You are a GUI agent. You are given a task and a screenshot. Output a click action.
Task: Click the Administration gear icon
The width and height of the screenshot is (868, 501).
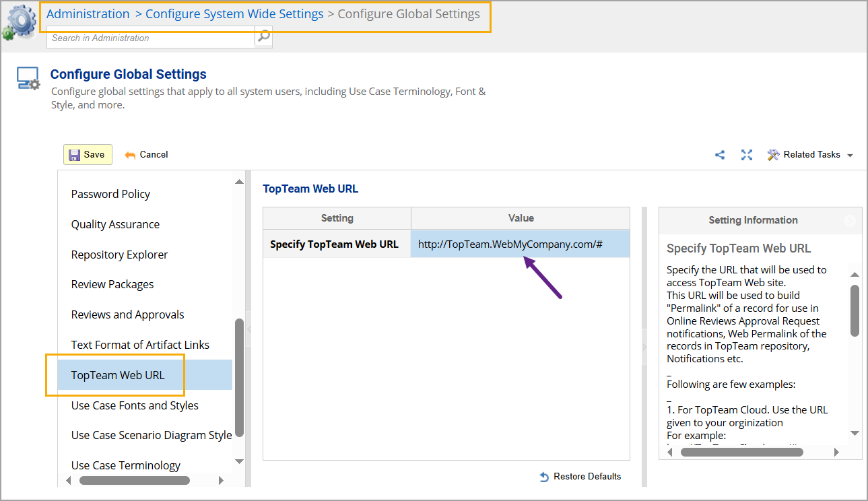click(19, 22)
